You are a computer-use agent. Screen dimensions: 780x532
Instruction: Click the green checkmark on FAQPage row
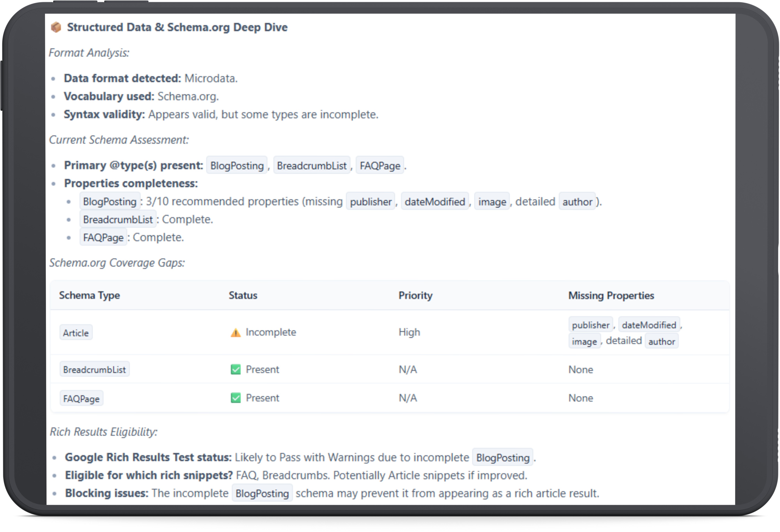tap(236, 398)
